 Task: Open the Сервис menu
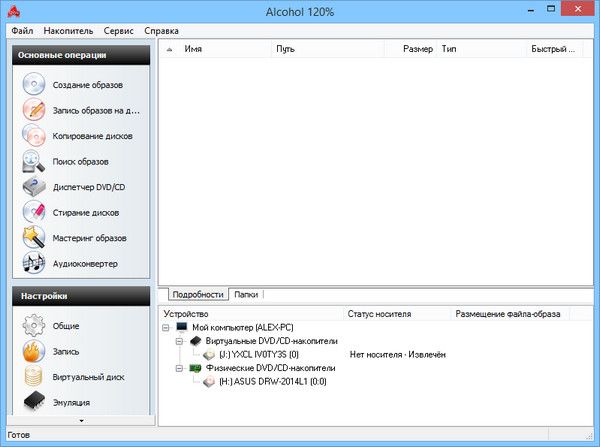(118, 32)
